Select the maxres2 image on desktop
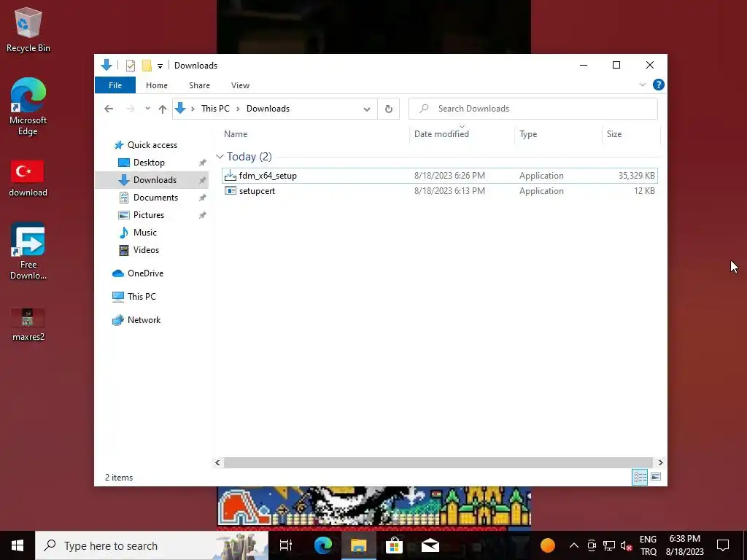747x560 pixels. (x=28, y=324)
